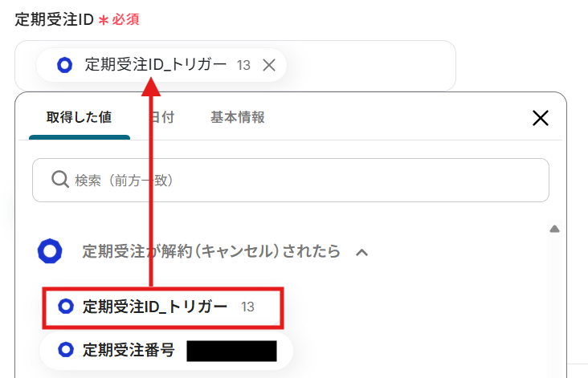
Task: Click the blue circle icon in the input chip
Action: [x=65, y=65]
